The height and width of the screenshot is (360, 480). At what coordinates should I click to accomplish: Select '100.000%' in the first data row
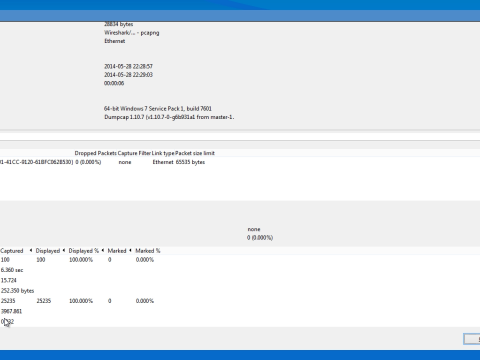81,260
